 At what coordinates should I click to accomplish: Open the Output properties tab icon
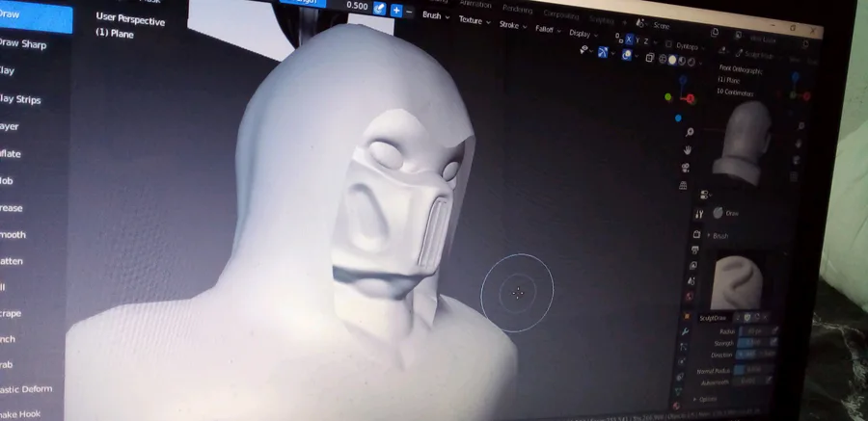(694, 250)
